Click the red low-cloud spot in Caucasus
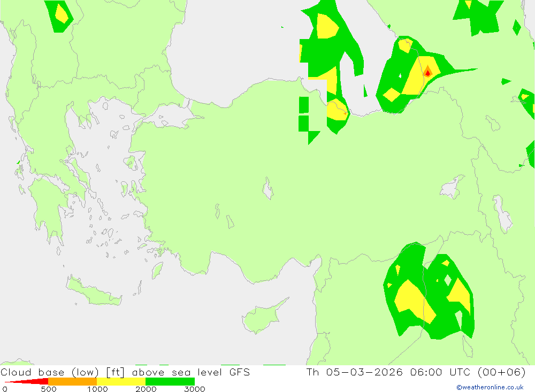Viewport: 535px width, 392px height. 427,73
